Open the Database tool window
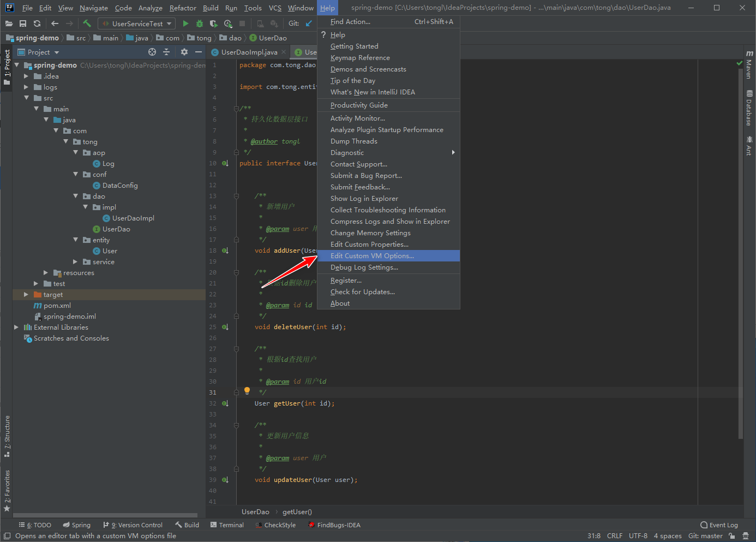 (x=749, y=108)
